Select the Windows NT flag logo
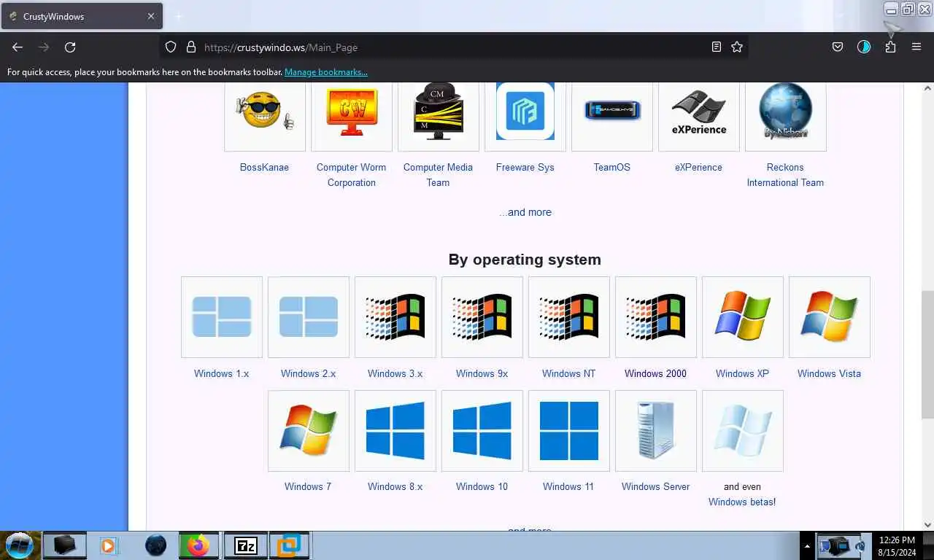The width and height of the screenshot is (934, 560). [x=568, y=316]
